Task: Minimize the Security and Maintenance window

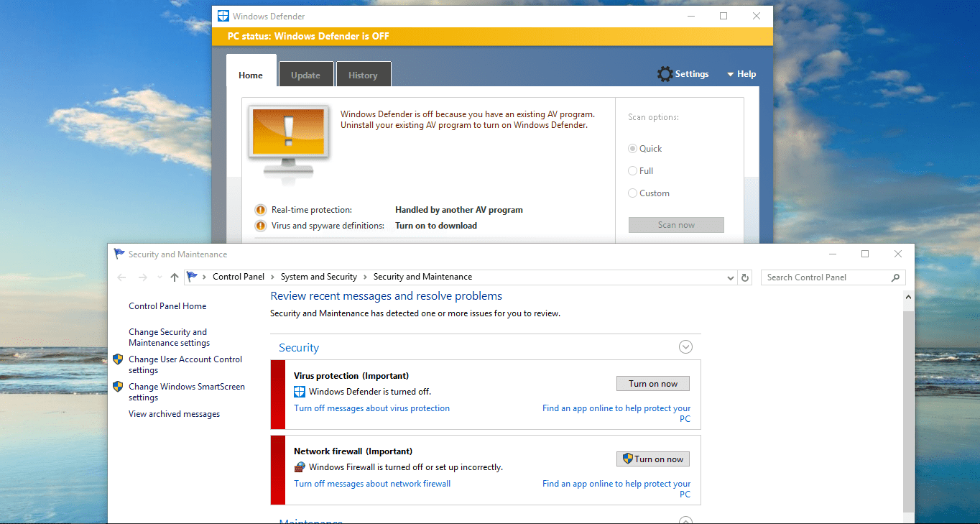Action: click(832, 254)
